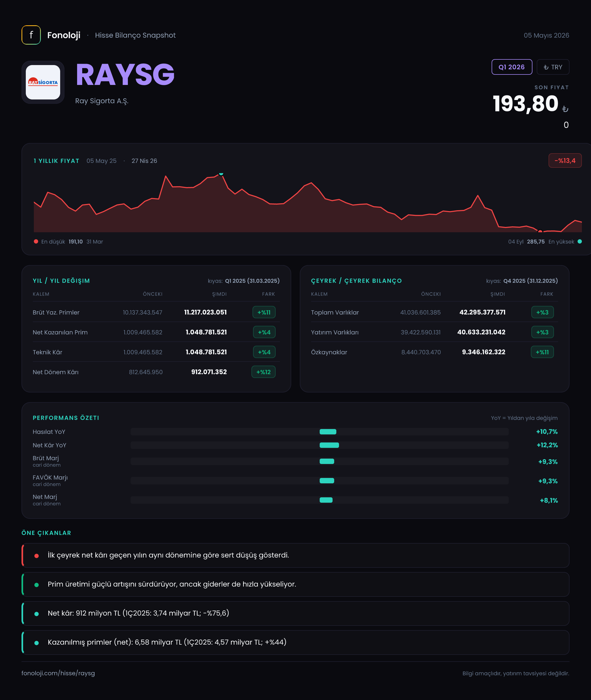Click the 'Q4 2025 (31.12.2025)' comparison label
The image size is (591, 700).
pos(530,281)
